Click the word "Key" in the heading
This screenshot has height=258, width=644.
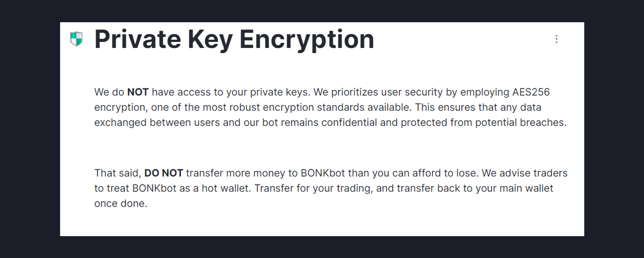pos(210,39)
